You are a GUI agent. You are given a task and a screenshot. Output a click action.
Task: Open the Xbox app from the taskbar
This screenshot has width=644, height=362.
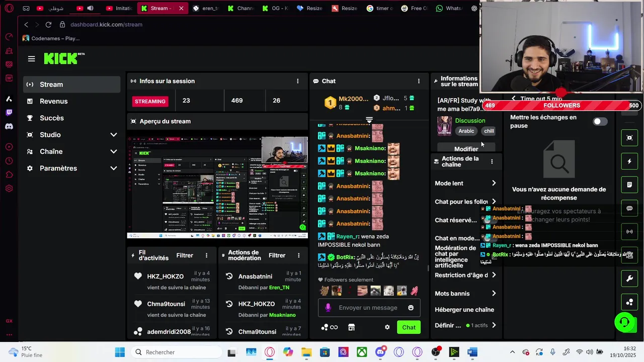(x=362, y=352)
